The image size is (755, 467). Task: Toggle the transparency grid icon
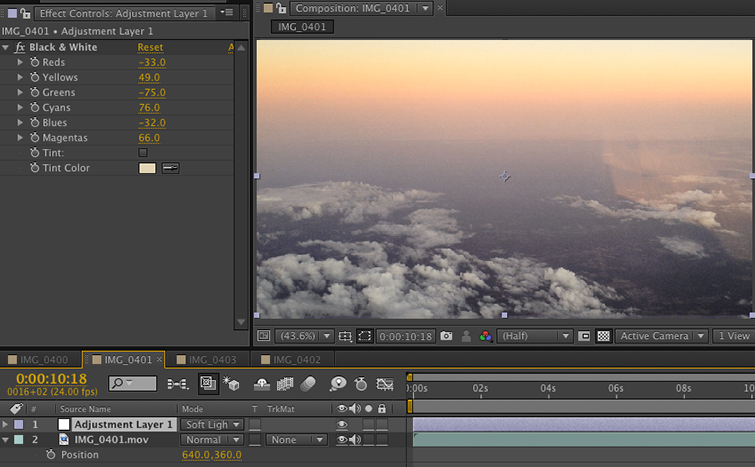[603, 336]
